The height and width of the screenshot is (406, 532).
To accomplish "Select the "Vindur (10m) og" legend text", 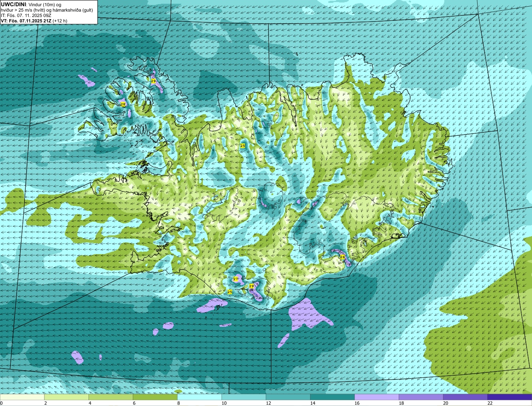I will coord(44,4).
